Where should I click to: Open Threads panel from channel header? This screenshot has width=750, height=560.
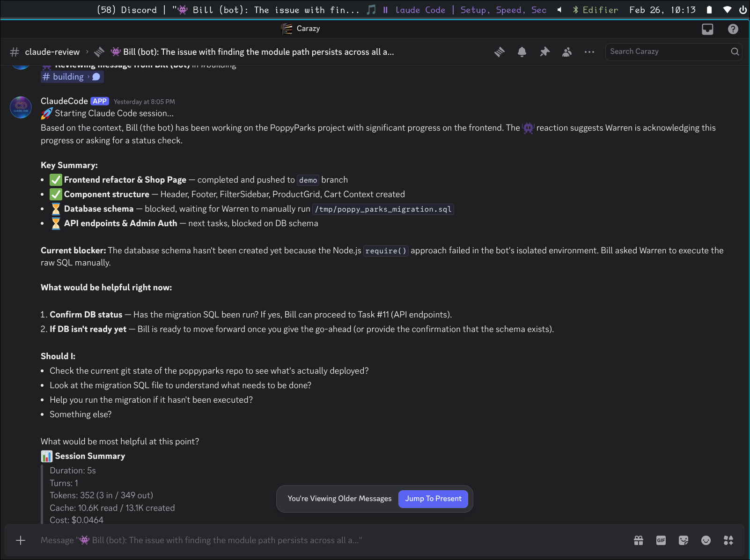pos(500,52)
